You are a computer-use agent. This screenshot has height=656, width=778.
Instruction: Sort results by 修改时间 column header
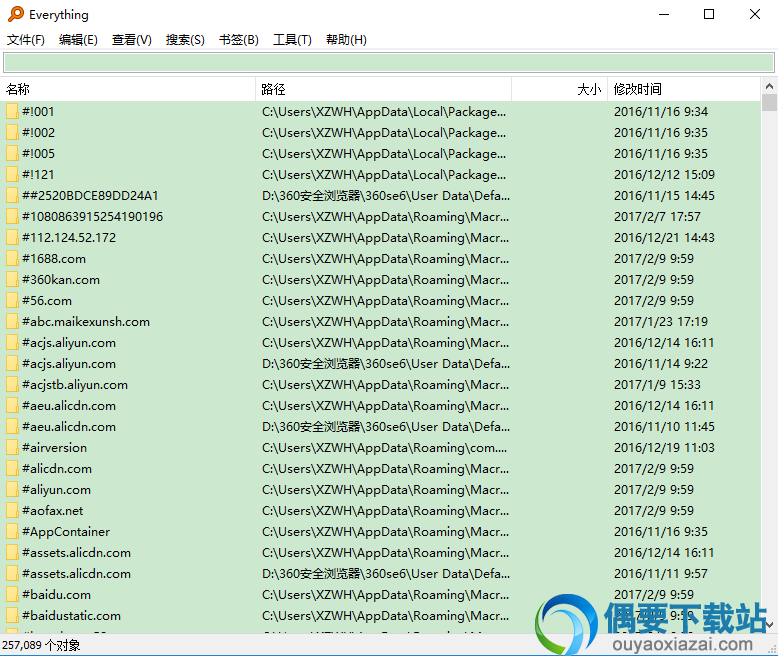[684, 89]
